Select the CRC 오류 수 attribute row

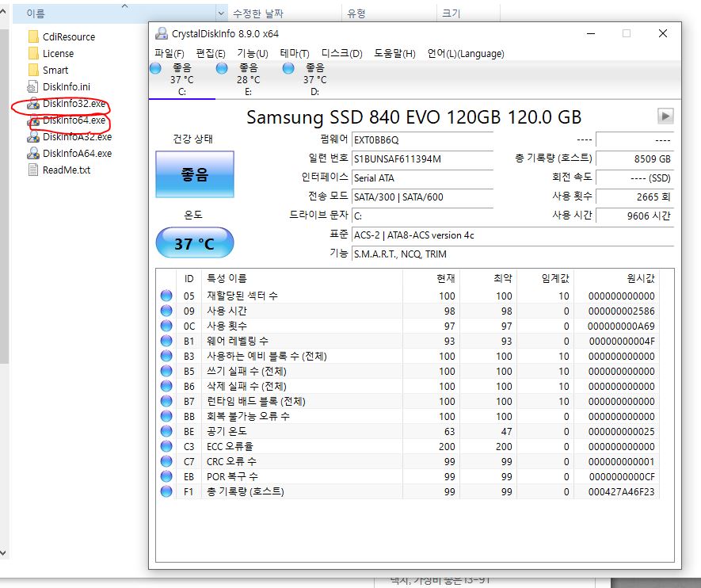[x=408, y=461]
